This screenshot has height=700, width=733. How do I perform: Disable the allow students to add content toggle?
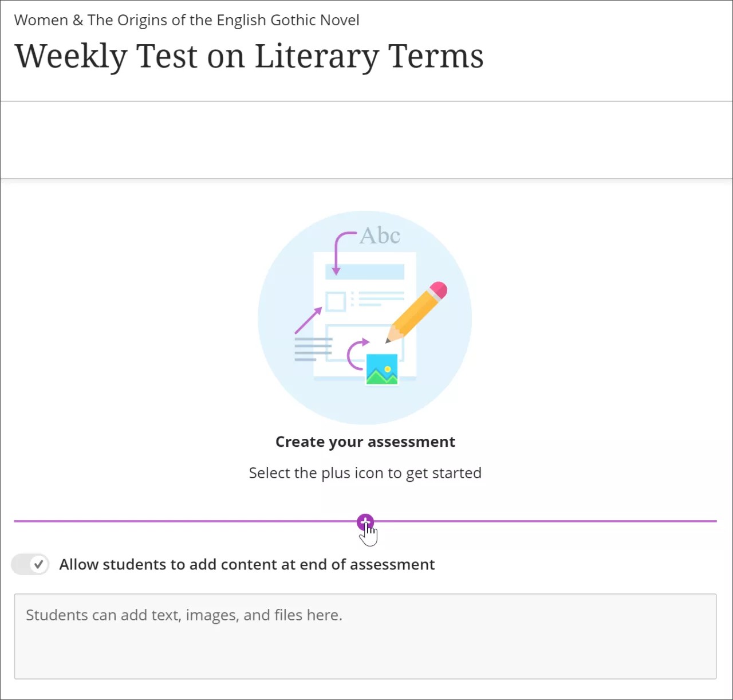[x=30, y=564]
